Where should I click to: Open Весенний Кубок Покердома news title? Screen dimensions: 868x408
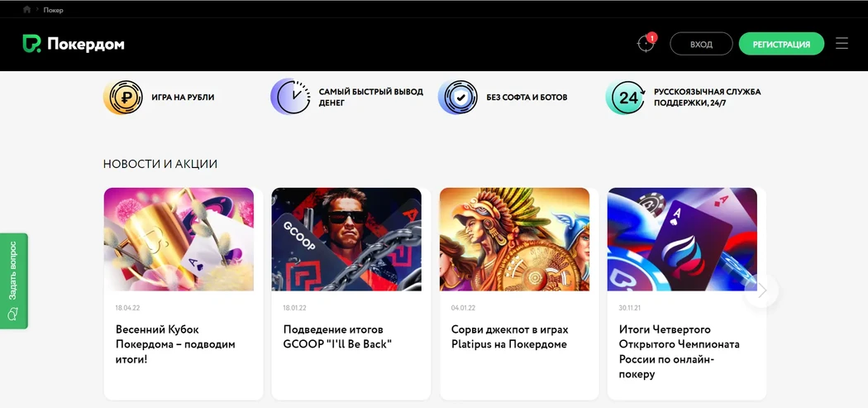[x=175, y=345]
